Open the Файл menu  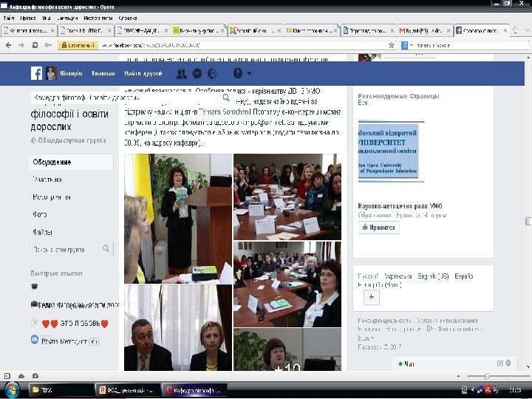[x=9, y=18]
